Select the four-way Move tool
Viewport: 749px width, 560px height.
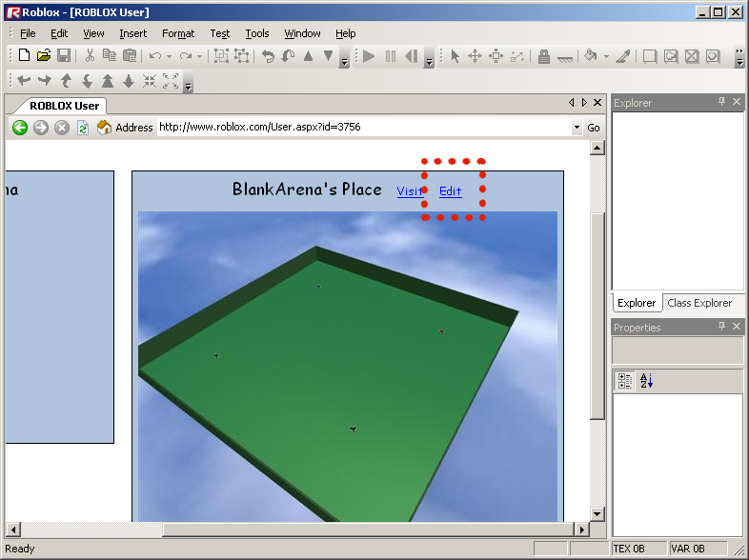point(475,56)
